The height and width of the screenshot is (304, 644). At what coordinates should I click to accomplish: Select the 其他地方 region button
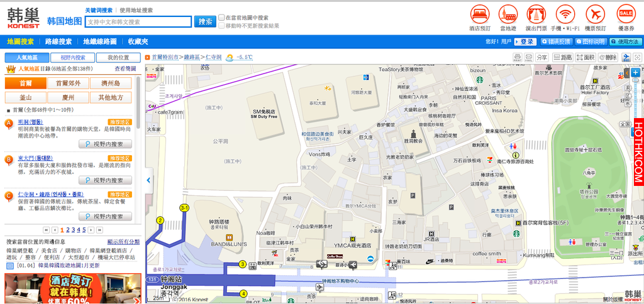(111, 97)
